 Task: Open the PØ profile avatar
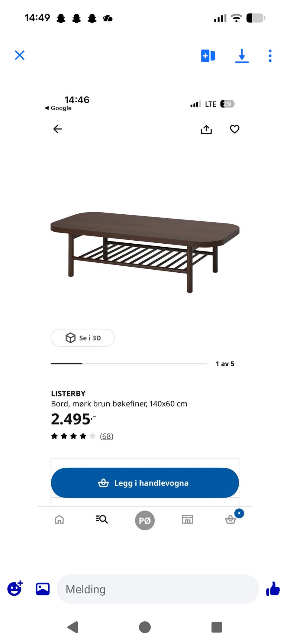145,520
